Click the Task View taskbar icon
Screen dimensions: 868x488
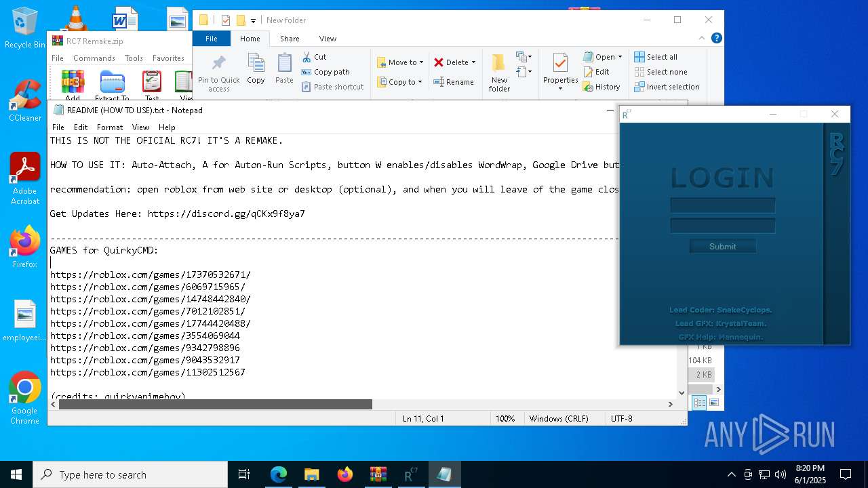click(244, 474)
